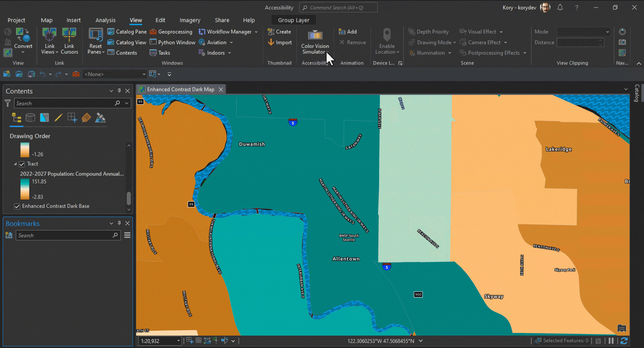This screenshot has width=644, height=348.
Task: Select the List By Data Source icon
Action: [31, 118]
